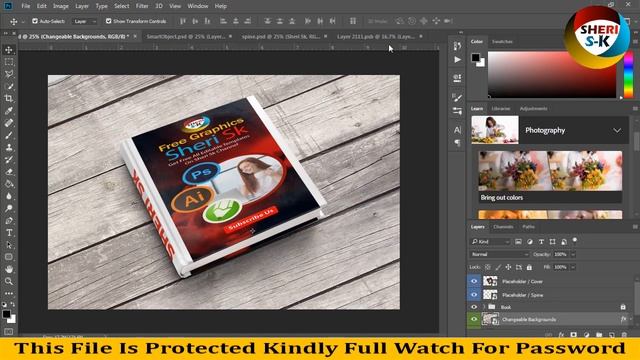The height and width of the screenshot is (360, 640).
Task: Select the Brush tool
Action: (x=9, y=135)
